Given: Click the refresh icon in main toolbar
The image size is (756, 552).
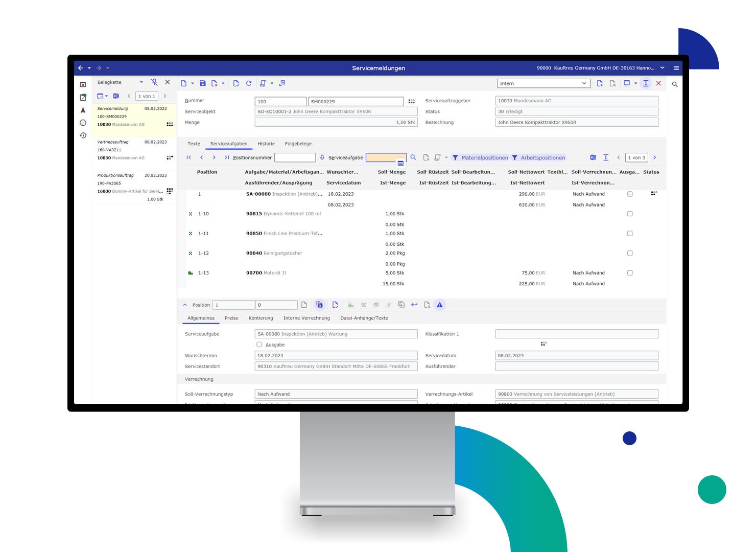Looking at the screenshot, I should [x=249, y=83].
